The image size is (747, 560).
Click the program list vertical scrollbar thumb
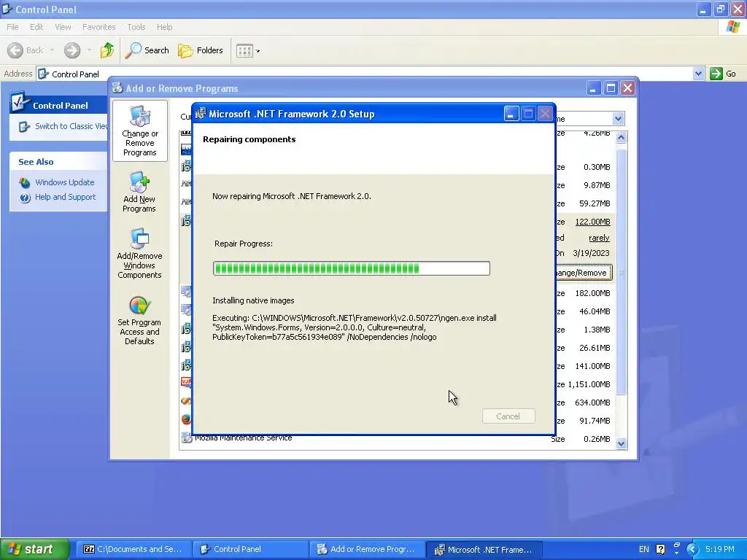pyautogui.click(x=621, y=271)
